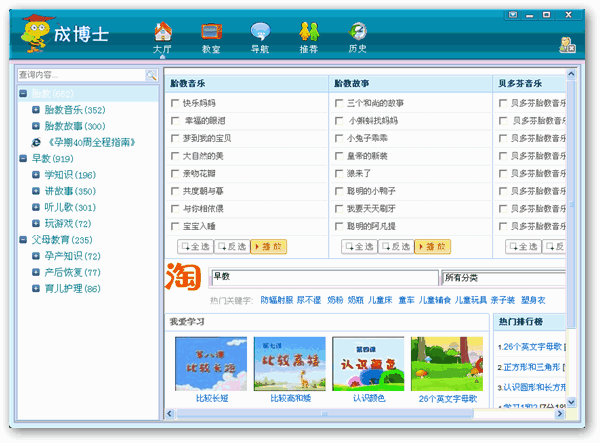The height and width of the screenshot is (443, 600).
Task: Open the 塑身衣 keyword link
Action: 533,300
